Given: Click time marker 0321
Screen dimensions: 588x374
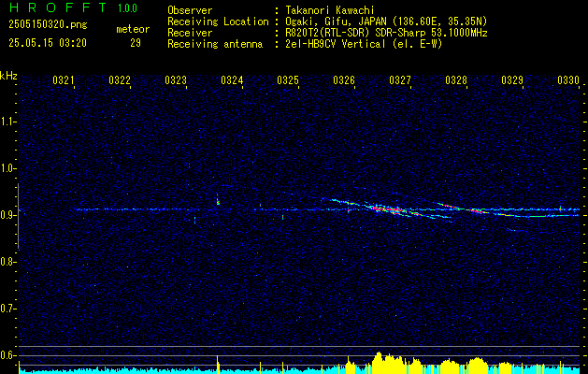Looking at the screenshot, I should pos(64,79).
